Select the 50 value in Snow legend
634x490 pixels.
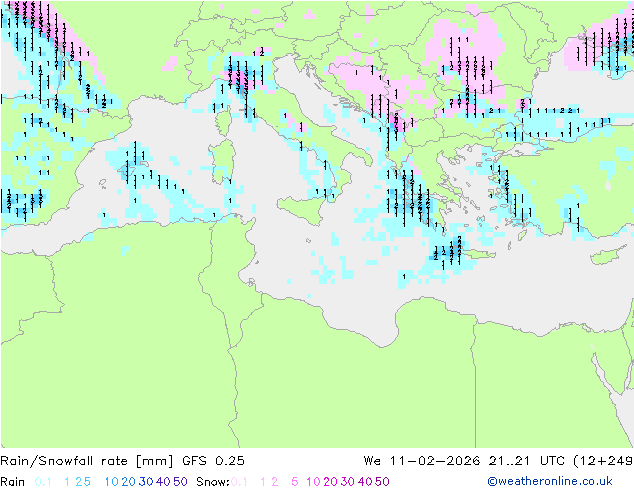coord(383,482)
